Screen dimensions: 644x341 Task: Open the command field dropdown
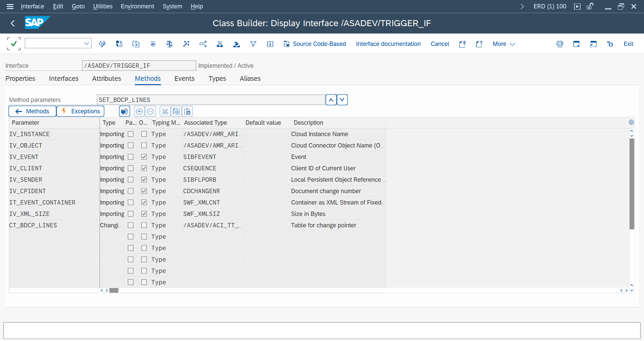click(x=87, y=43)
